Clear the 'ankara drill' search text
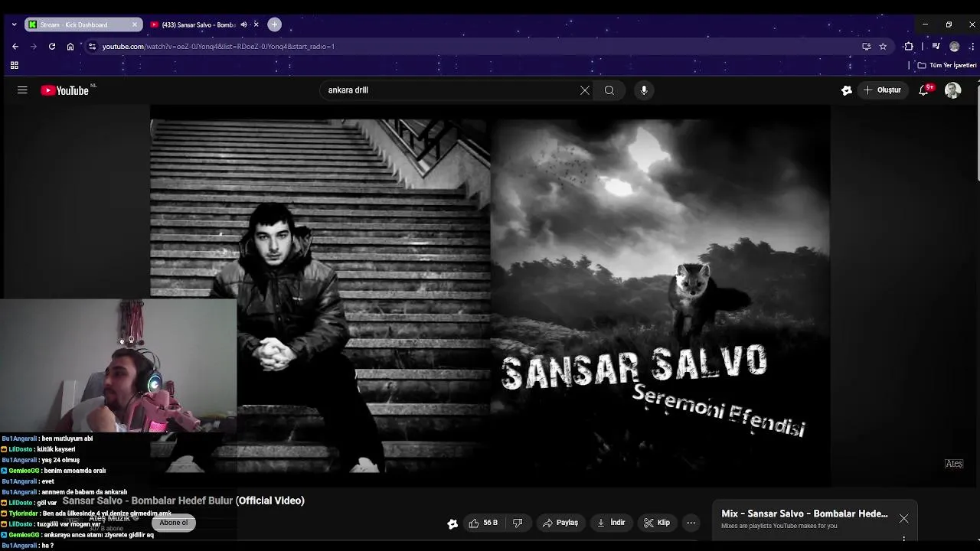Image resolution: width=980 pixels, height=551 pixels. 585,90
